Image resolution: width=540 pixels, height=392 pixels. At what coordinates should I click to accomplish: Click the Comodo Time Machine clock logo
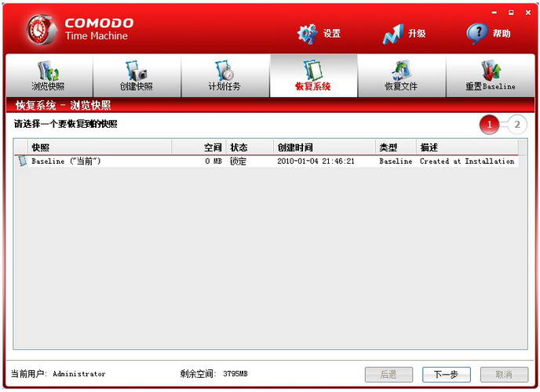click(x=42, y=30)
